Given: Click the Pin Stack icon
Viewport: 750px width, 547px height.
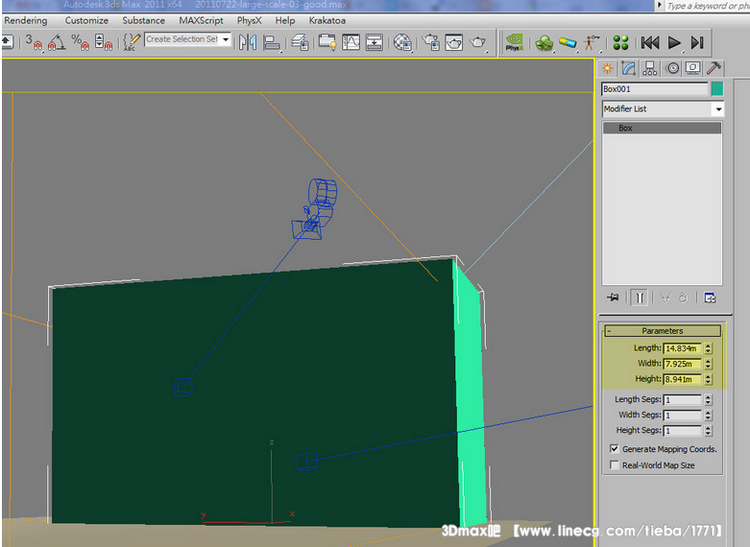Looking at the screenshot, I should pos(612,298).
